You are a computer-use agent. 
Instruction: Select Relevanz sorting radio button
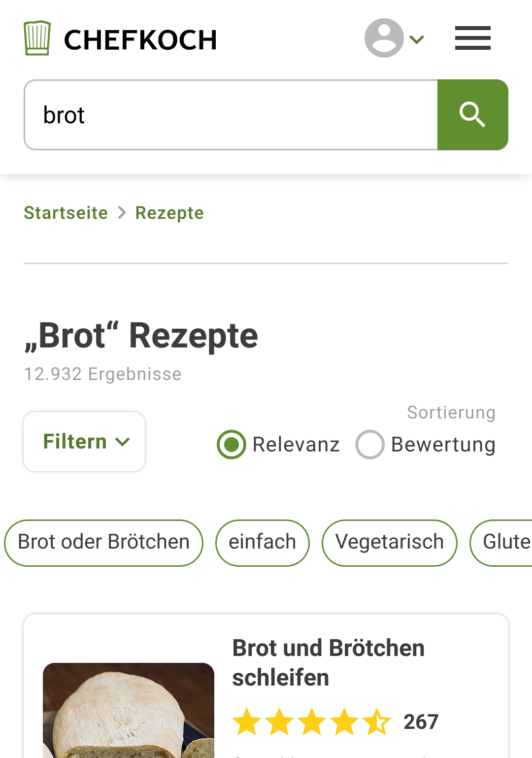click(x=232, y=445)
